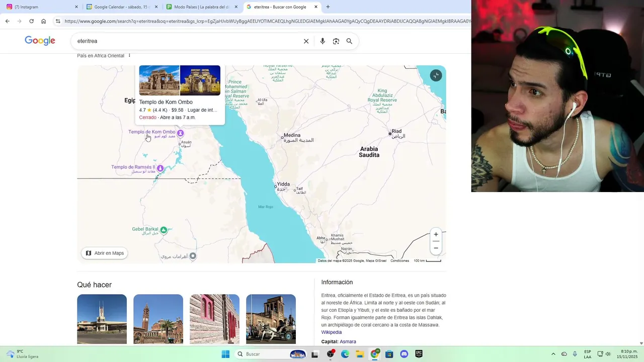This screenshot has height=362, width=644.
Task: Open File Explorer from the taskbar
Action: (x=360, y=354)
